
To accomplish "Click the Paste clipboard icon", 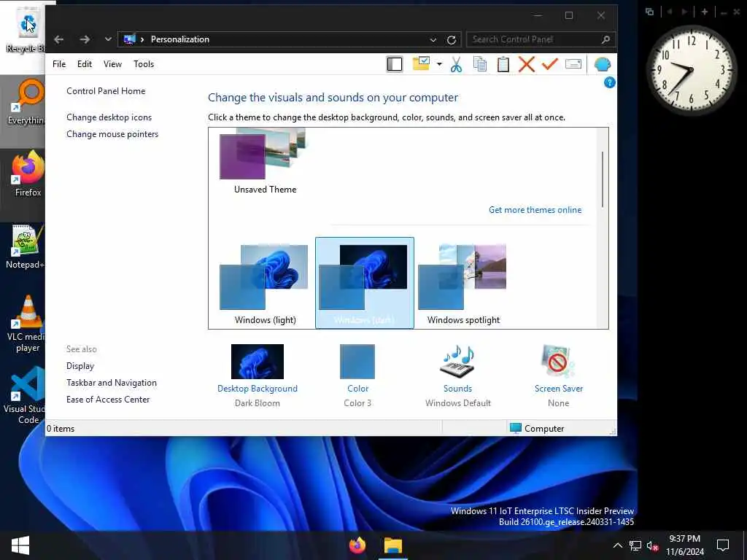I will tap(503, 64).
